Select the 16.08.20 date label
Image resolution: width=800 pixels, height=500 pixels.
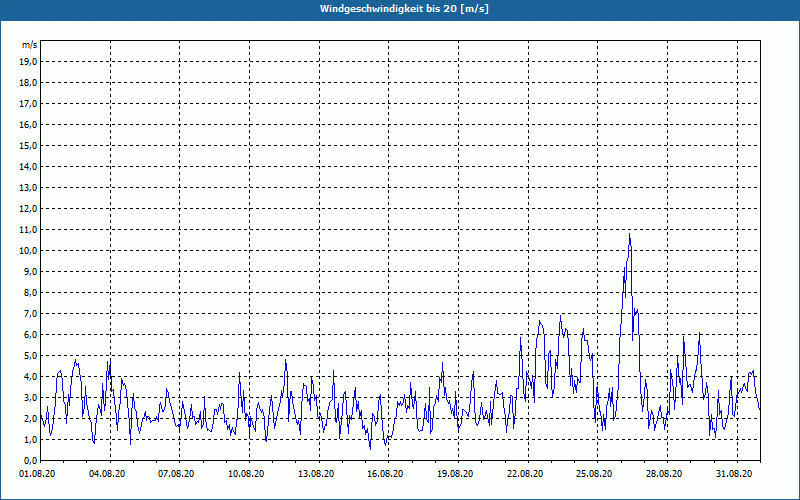point(385,474)
